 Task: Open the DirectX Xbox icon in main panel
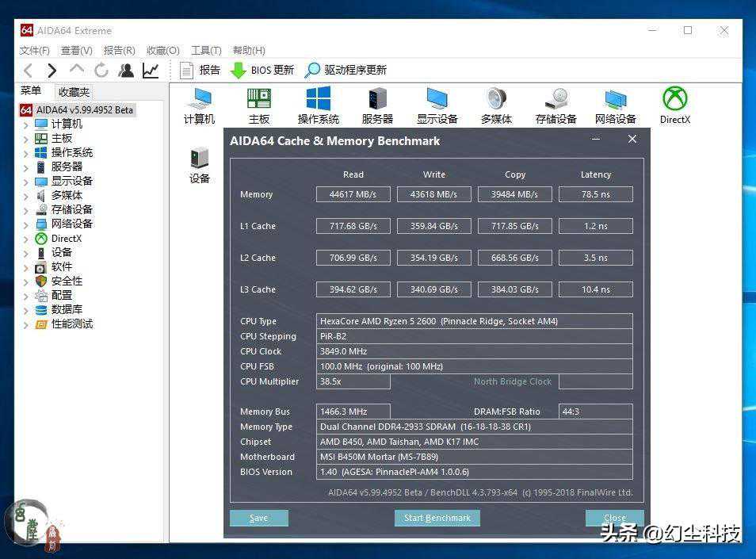674,105
